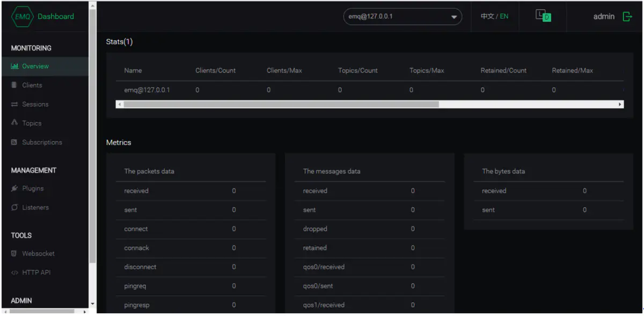This screenshot has width=644, height=316.
Task: Click the HTTP API code icon
Action: coord(14,273)
